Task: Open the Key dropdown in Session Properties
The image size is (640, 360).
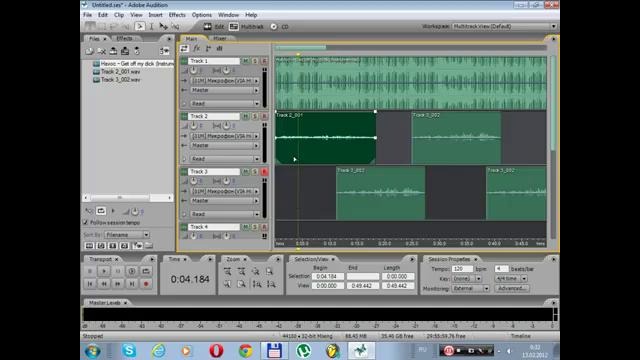Action: [467, 279]
